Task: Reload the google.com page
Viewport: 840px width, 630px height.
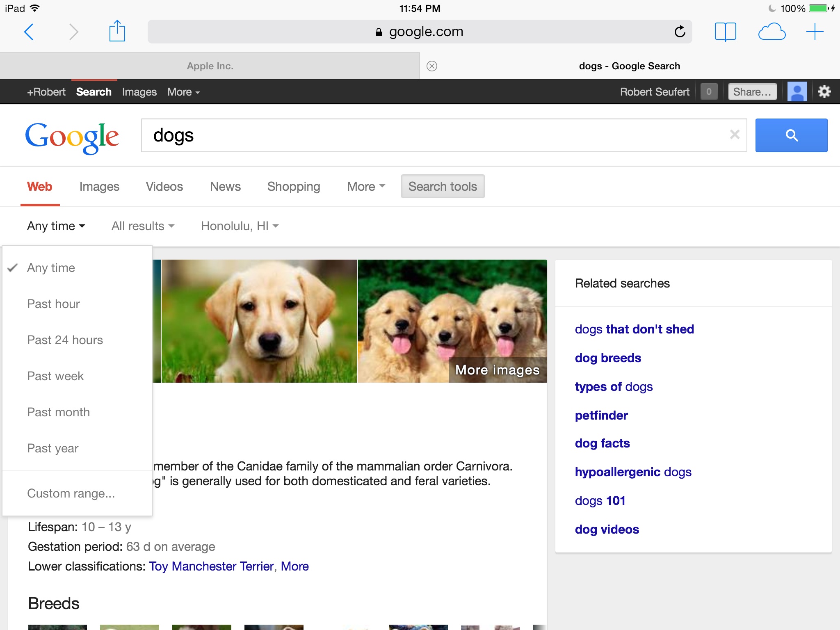Action: pos(680,32)
